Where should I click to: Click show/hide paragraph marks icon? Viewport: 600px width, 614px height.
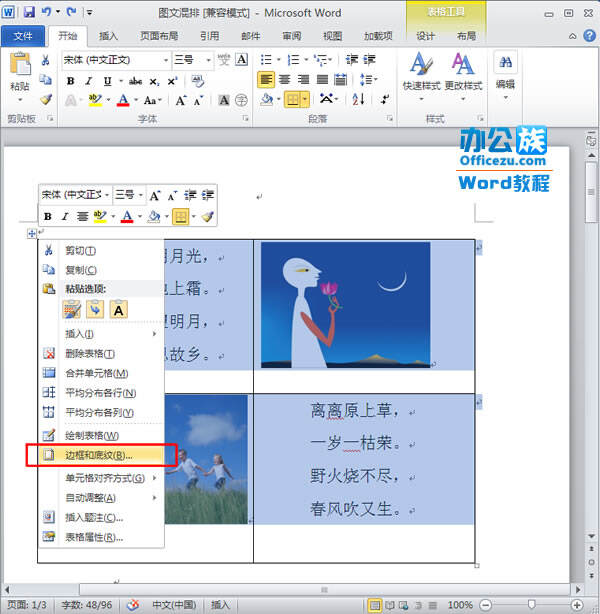point(385,99)
